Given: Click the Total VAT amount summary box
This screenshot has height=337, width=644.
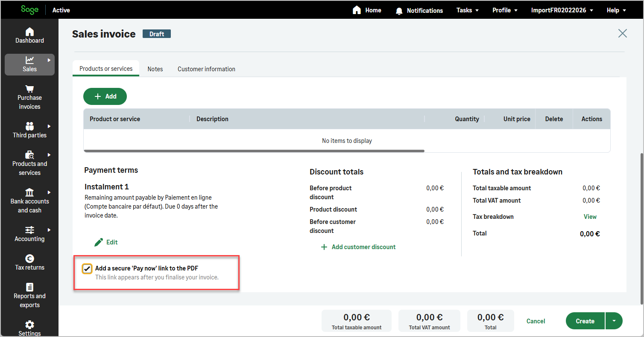Looking at the screenshot, I should [429, 321].
